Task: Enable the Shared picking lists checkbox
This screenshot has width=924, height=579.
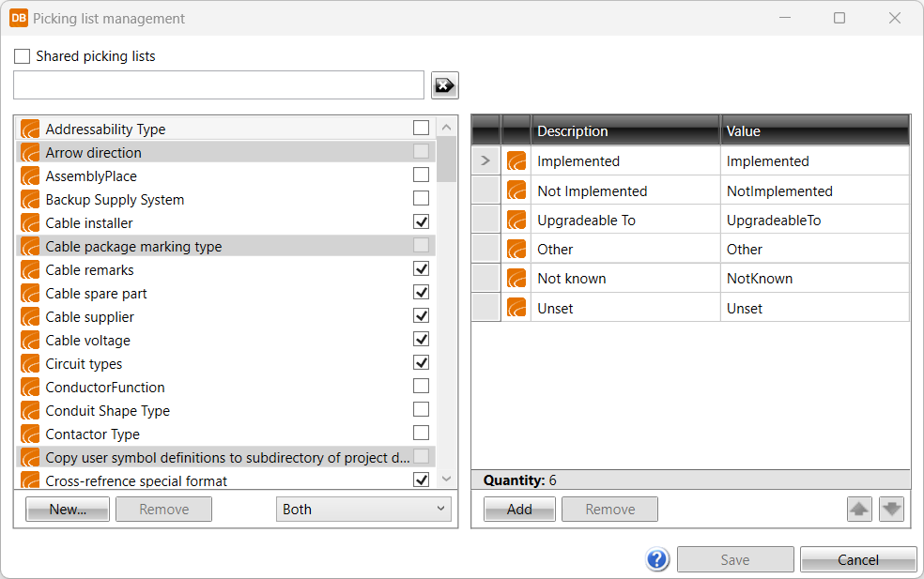Action: tap(23, 56)
